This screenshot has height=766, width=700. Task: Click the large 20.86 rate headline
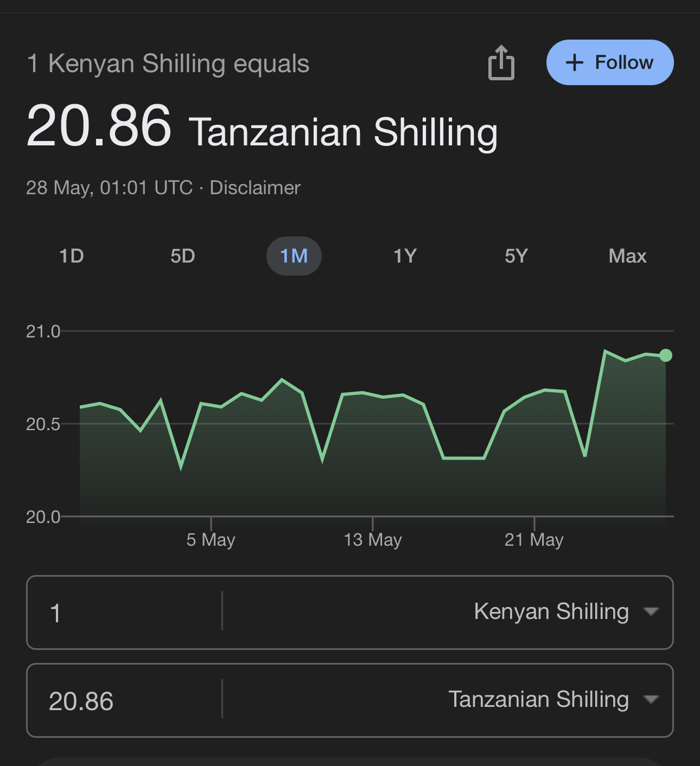(99, 126)
